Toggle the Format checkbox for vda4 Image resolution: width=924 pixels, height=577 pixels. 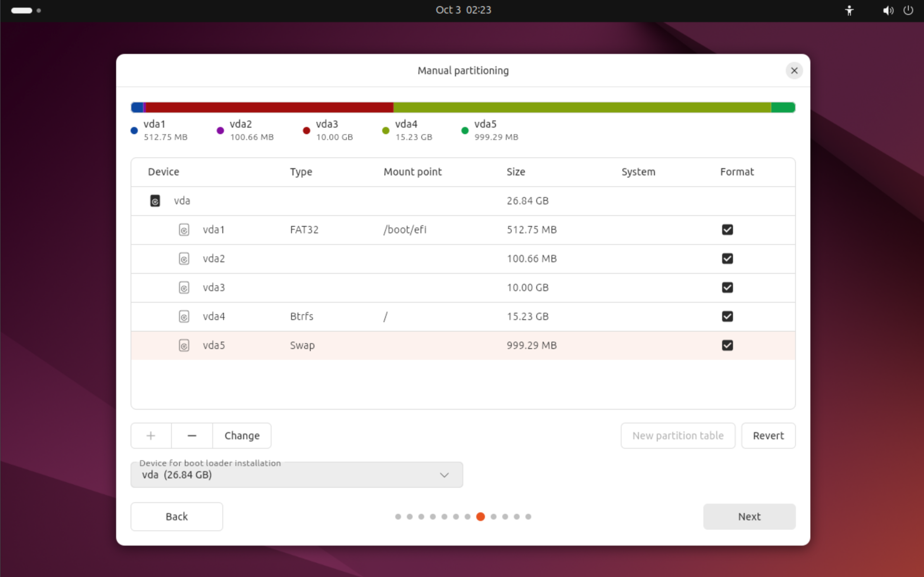(727, 316)
